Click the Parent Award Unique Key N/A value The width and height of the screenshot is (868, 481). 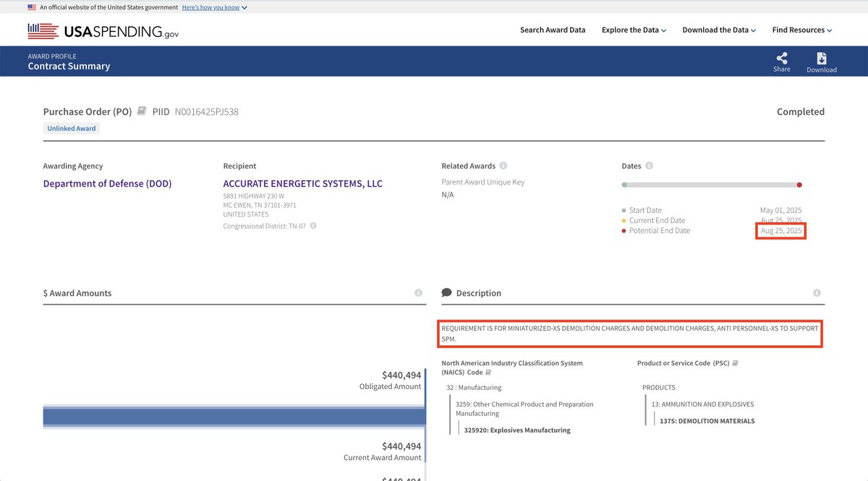[448, 195]
